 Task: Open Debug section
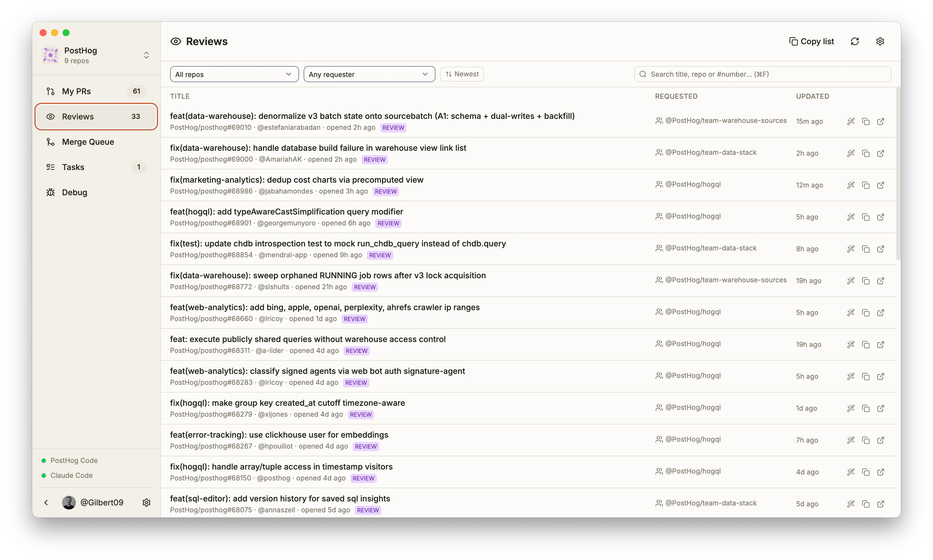pos(96,192)
